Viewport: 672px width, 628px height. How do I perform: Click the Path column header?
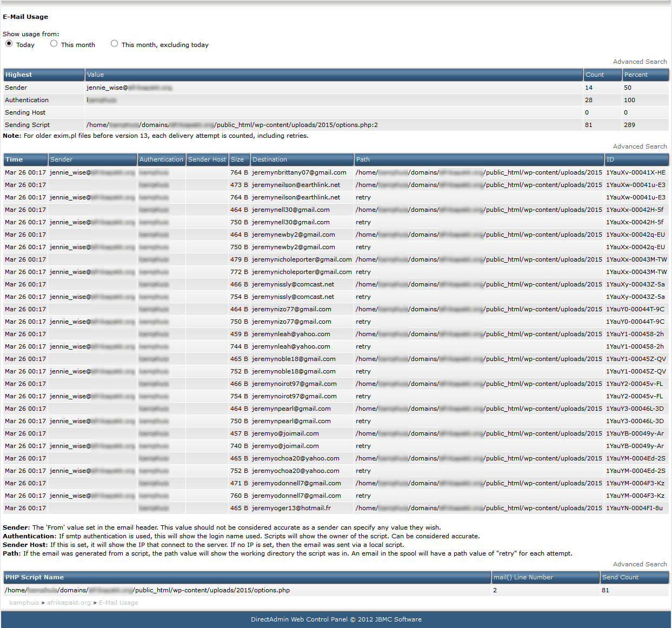point(363,159)
